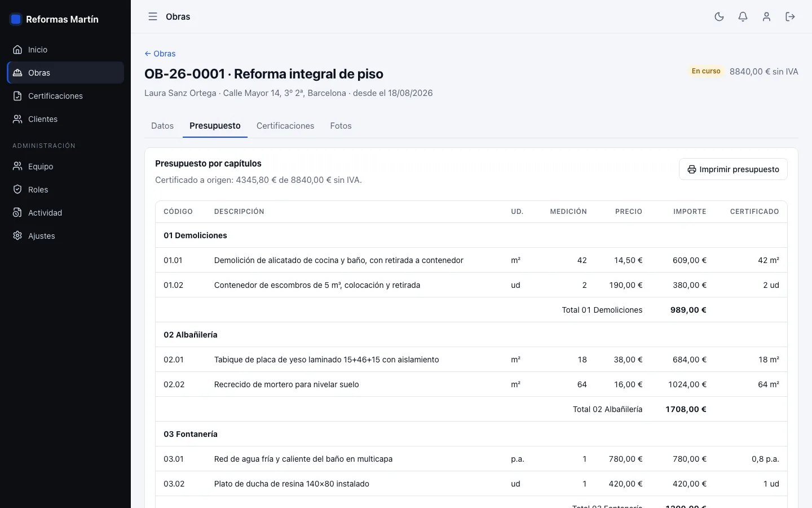Click the 989,00 € Demoliciones total
Screen dimensions: 812x508
point(689,310)
